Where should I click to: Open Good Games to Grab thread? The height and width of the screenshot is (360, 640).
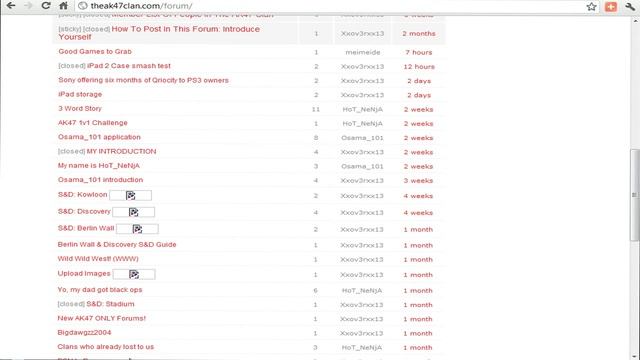click(95, 51)
